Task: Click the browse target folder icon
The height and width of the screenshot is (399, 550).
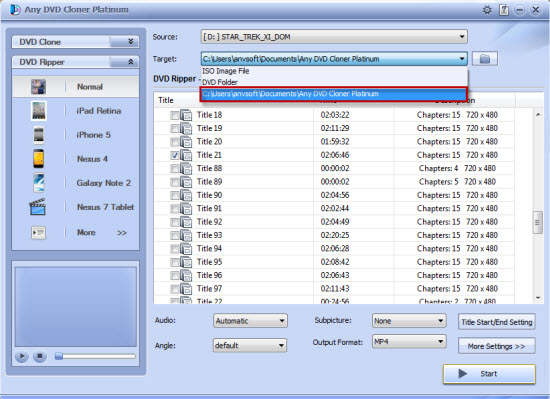Action: pyautogui.click(x=485, y=59)
